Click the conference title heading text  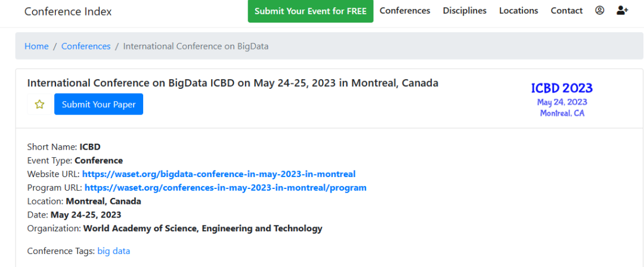click(233, 83)
